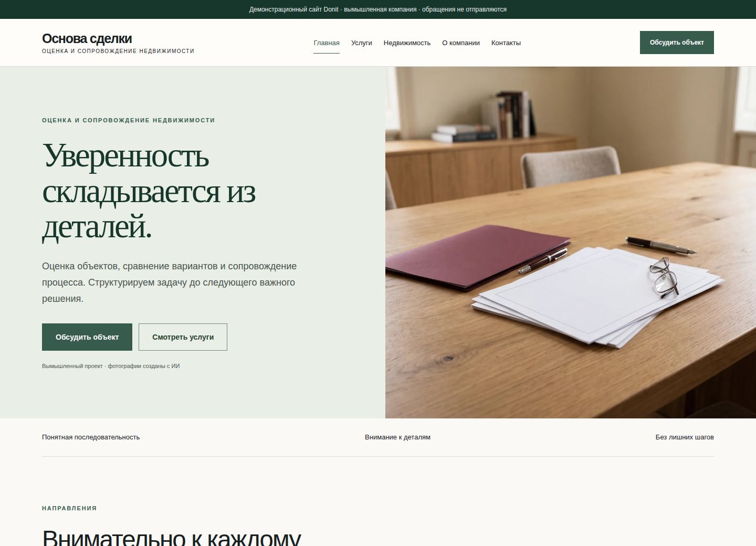The width and height of the screenshot is (756, 546).
Task: Click the hero paragraph starting Оценка объектов
Action: (170, 282)
